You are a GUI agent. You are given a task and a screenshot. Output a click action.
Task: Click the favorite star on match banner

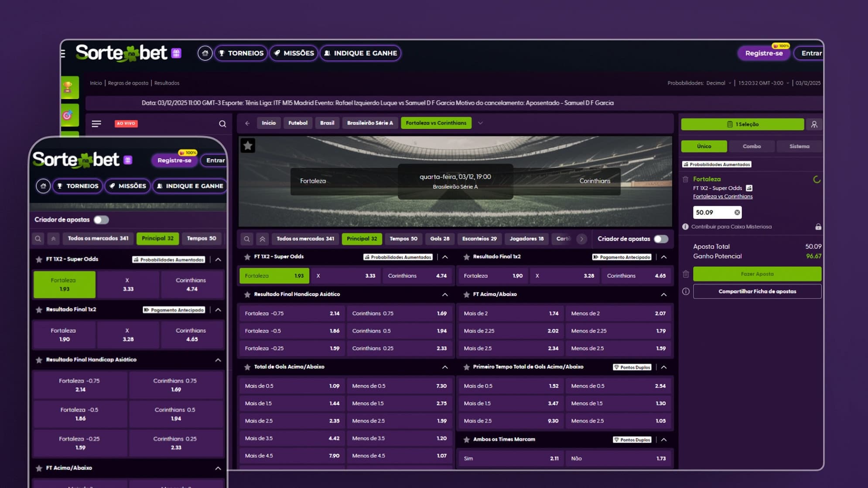pos(248,145)
